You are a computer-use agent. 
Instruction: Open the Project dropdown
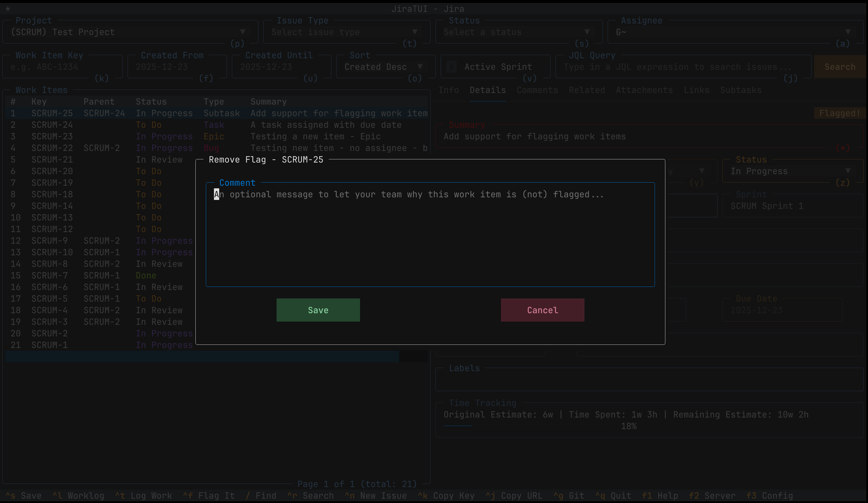coord(130,32)
